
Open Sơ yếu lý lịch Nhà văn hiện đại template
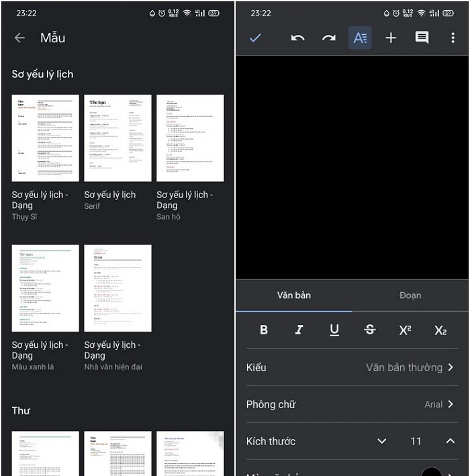[117, 288]
